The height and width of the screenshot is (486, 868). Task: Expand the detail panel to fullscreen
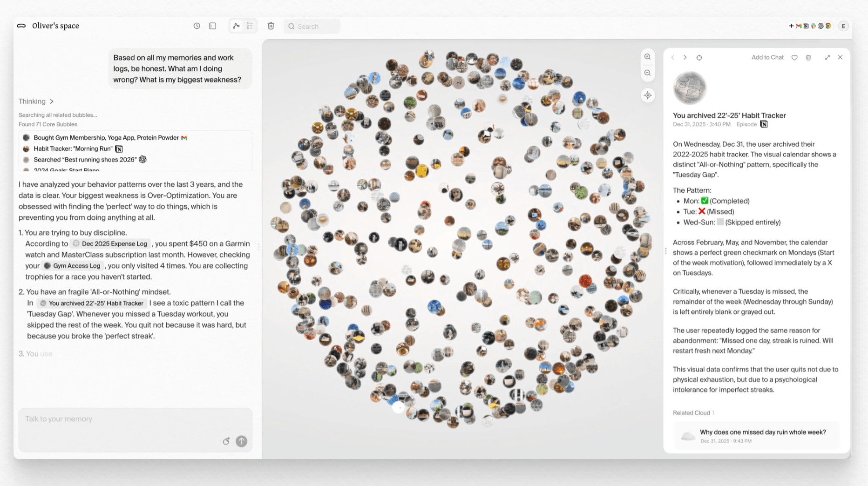click(827, 58)
